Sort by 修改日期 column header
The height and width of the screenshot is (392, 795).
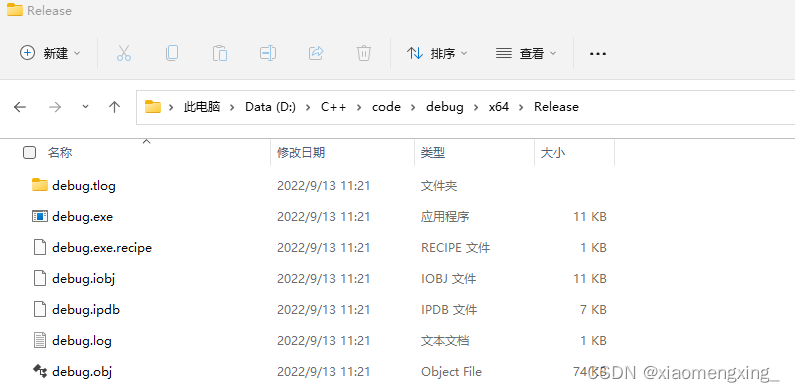pyautogui.click(x=301, y=153)
